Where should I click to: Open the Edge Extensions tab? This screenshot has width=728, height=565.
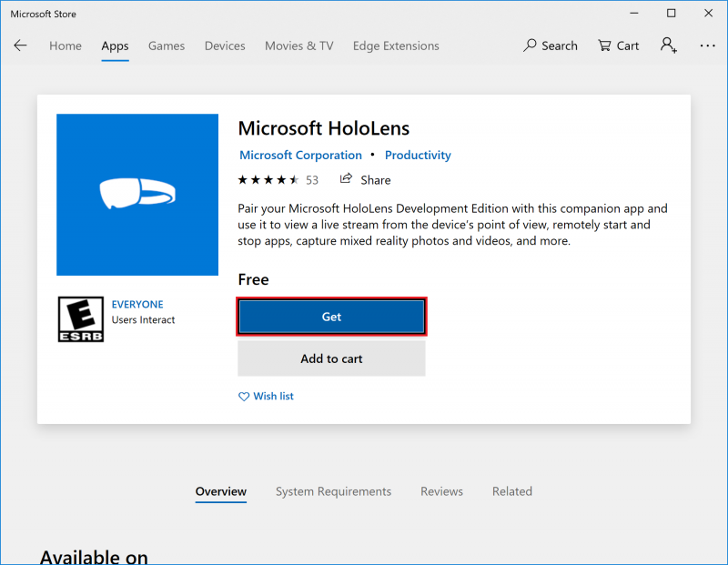[396, 46]
